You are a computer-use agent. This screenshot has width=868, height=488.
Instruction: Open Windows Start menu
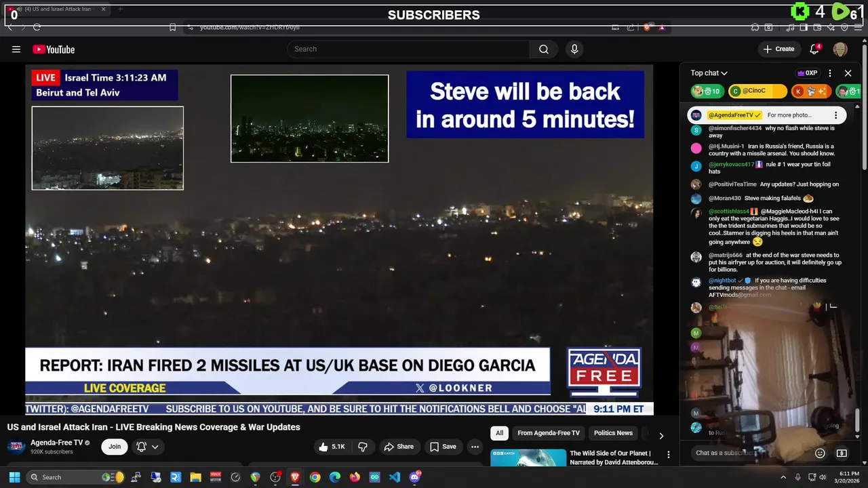14,477
